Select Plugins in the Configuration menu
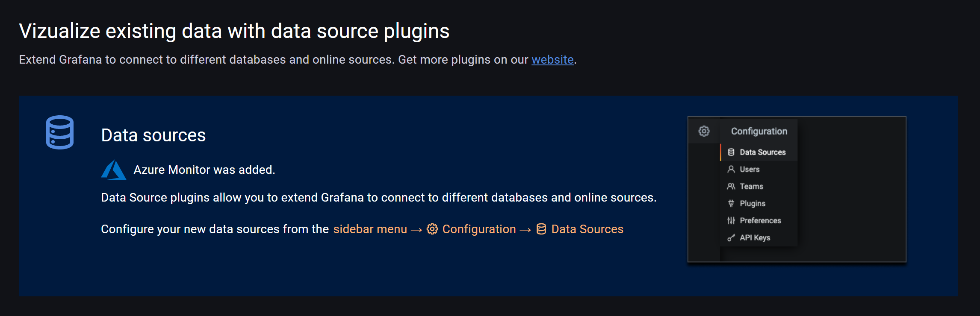The height and width of the screenshot is (316, 980). pyautogui.click(x=759, y=204)
